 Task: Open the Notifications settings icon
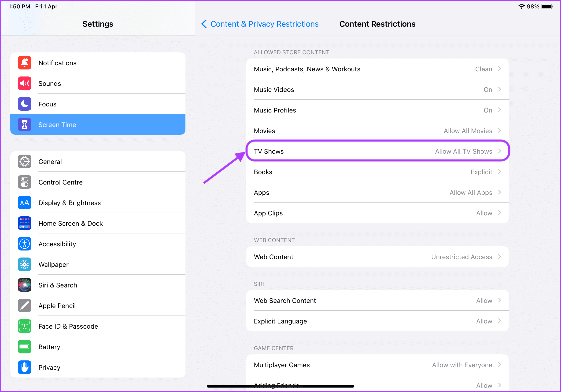[x=24, y=63]
